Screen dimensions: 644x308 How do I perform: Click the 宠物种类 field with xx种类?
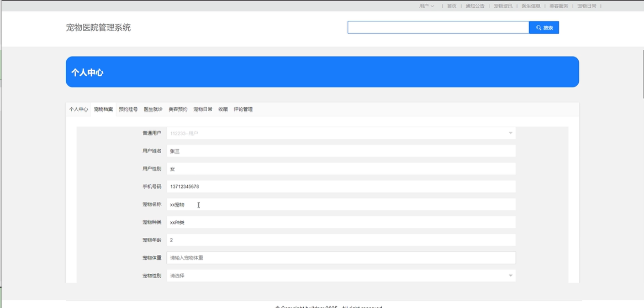click(341, 222)
